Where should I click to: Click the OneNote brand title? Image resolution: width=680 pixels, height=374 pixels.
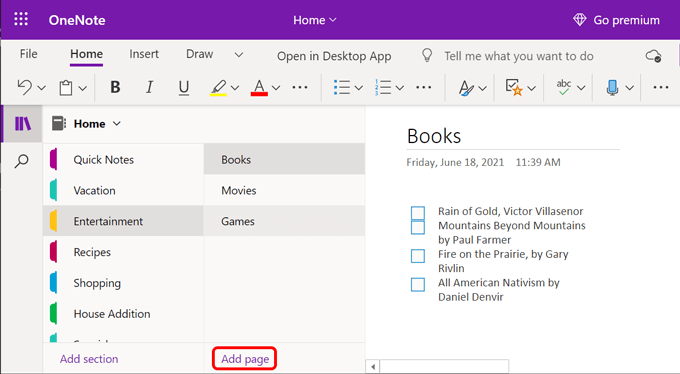(x=77, y=20)
